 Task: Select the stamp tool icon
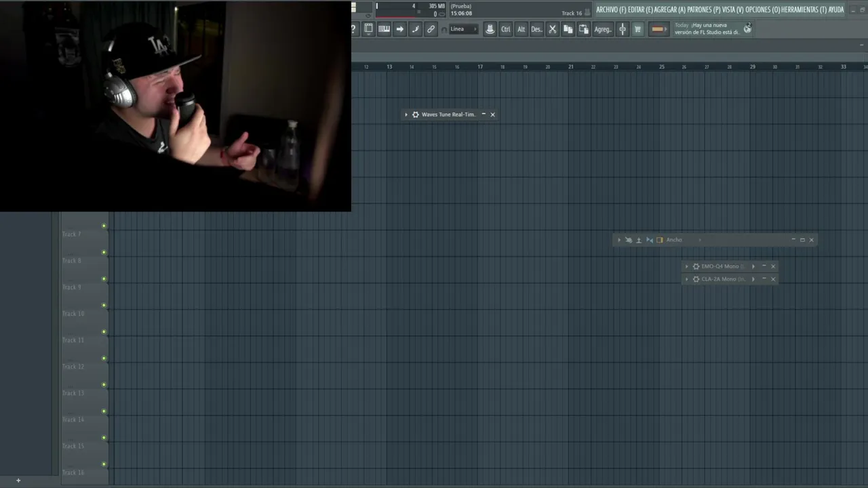click(x=490, y=29)
